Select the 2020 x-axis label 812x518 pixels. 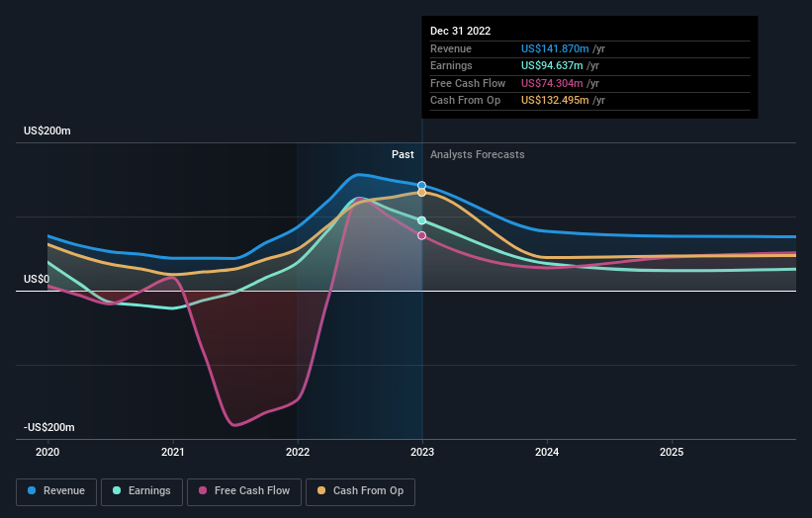coord(47,452)
